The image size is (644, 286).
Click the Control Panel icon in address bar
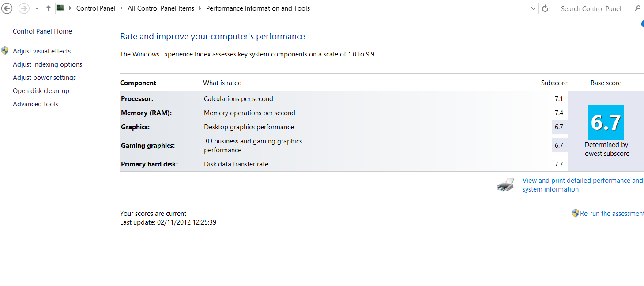click(60, 8)
